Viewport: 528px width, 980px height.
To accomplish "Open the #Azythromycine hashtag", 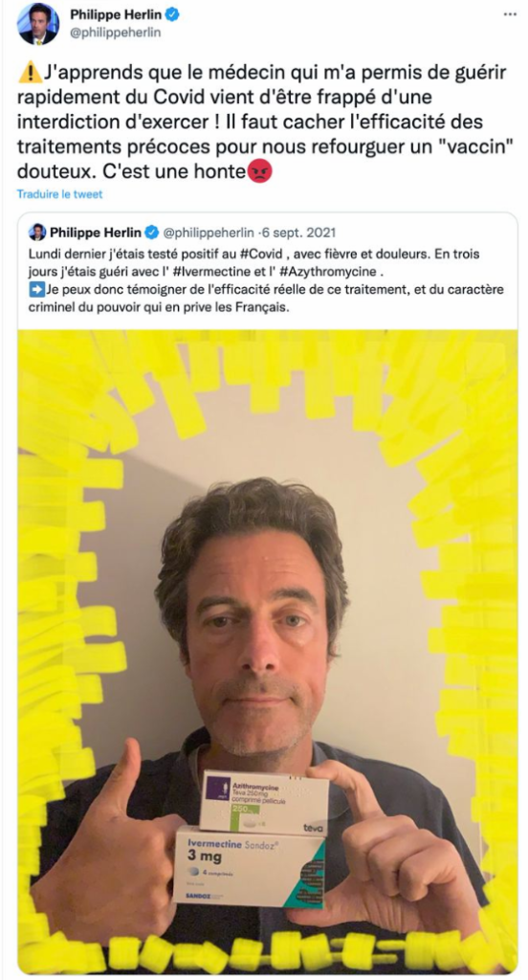I will click(331, 273).
